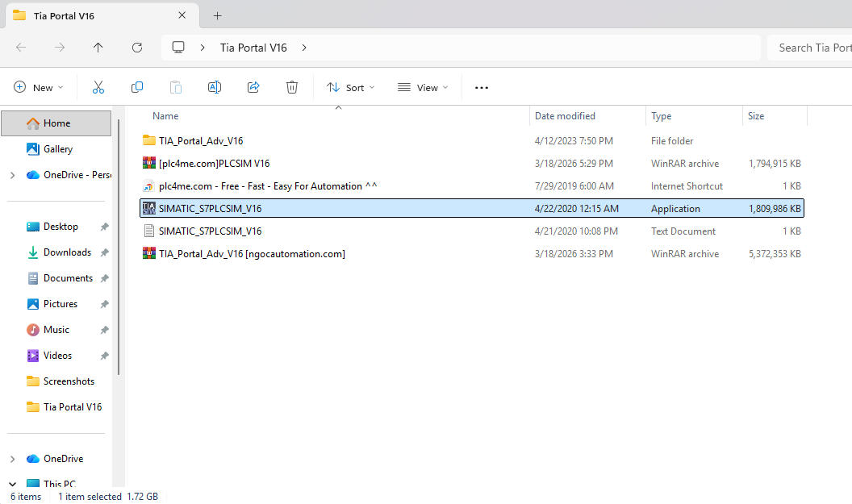The height and width of the screenshot is (504, 852).
Task: Open the New item dropdown
Action: click(39, 87)
